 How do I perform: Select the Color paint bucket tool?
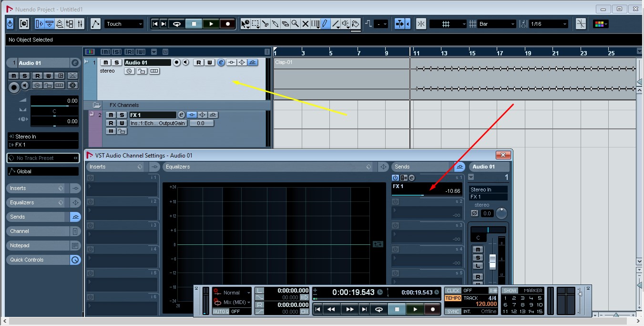coord(356,23)
